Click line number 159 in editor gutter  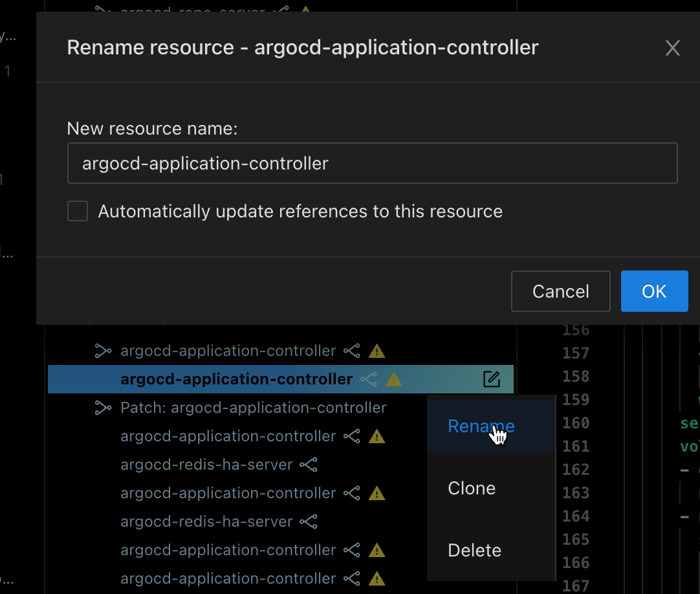click(576, 400)
